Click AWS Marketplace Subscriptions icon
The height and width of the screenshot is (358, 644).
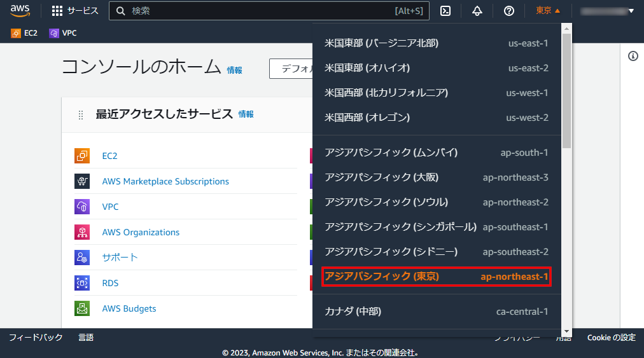82,181
